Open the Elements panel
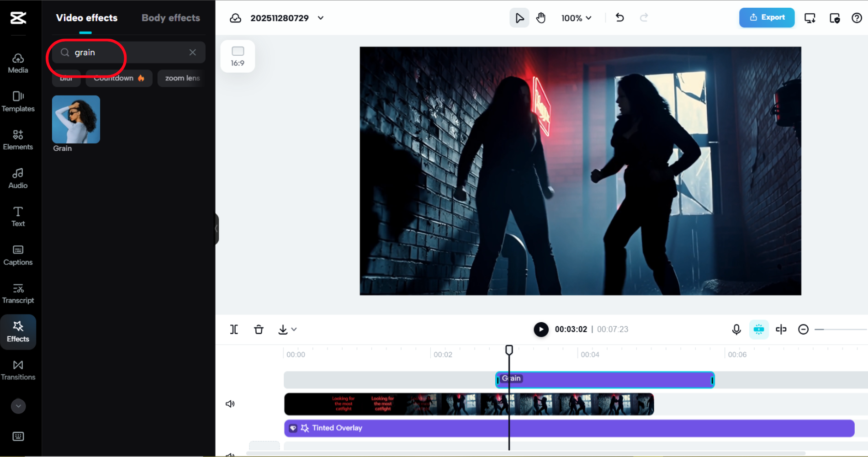Screen dimensions: 868x457 point(18,139)
